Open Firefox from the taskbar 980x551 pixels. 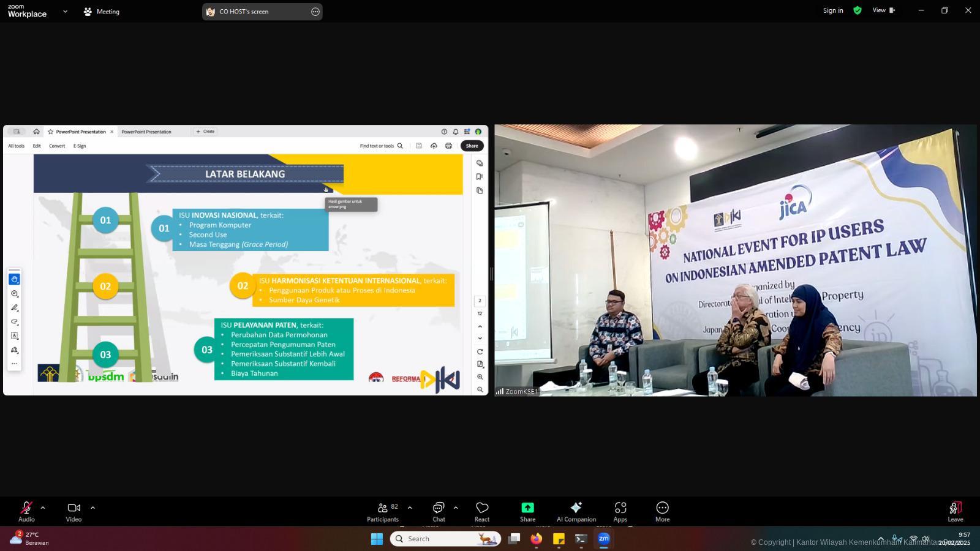tap(537, 539)
